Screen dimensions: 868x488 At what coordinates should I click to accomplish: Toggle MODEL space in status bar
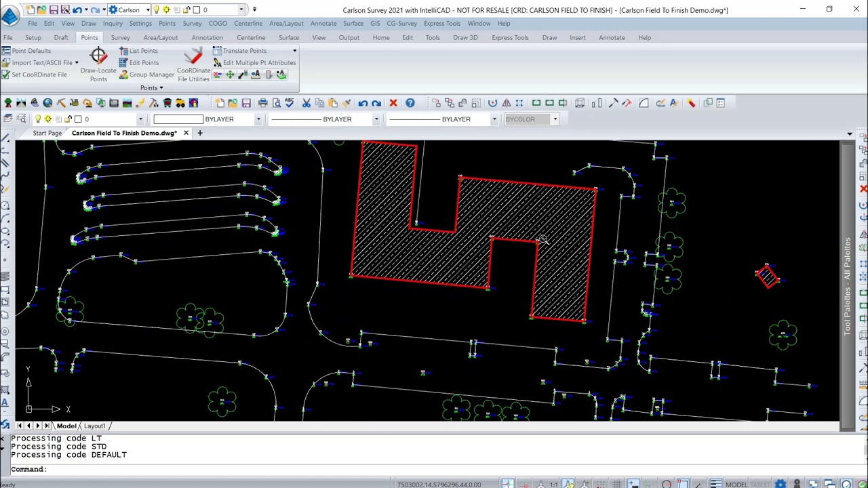click(736, 484)
